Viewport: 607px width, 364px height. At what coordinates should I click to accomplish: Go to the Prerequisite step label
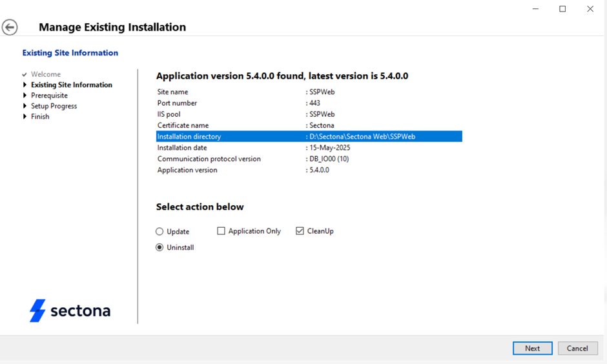[49, 96]
